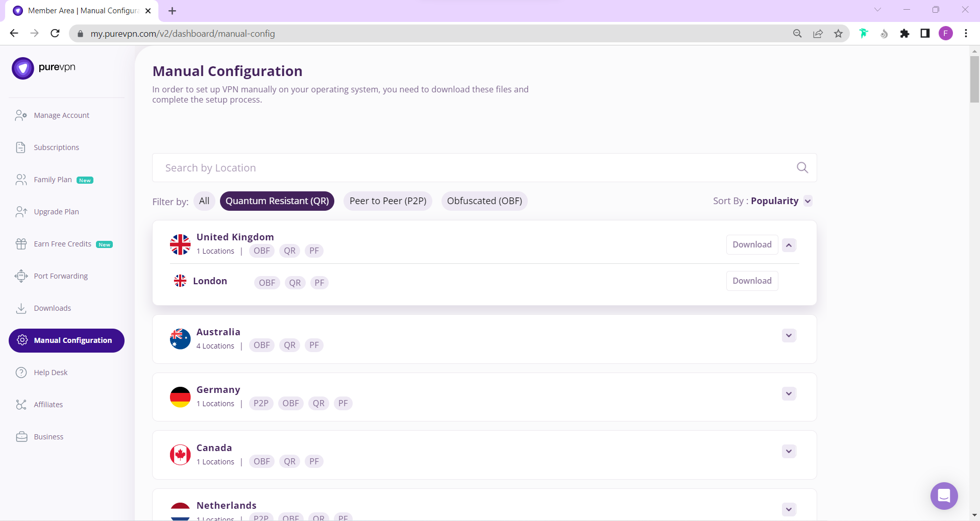Toggle Peer to Peer (P2P) filter
980x521 pixels.
tap(388, 201)
